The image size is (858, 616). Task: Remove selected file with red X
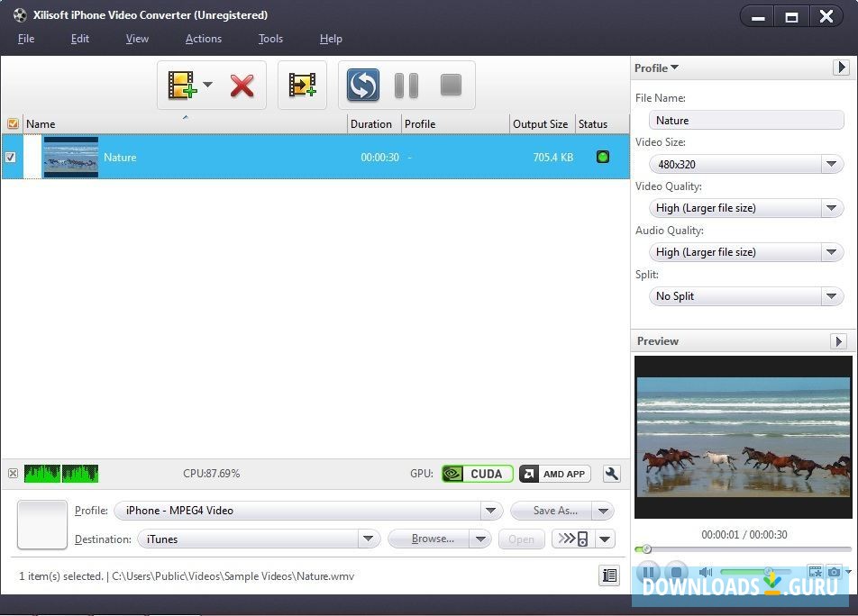click(242, 86)
